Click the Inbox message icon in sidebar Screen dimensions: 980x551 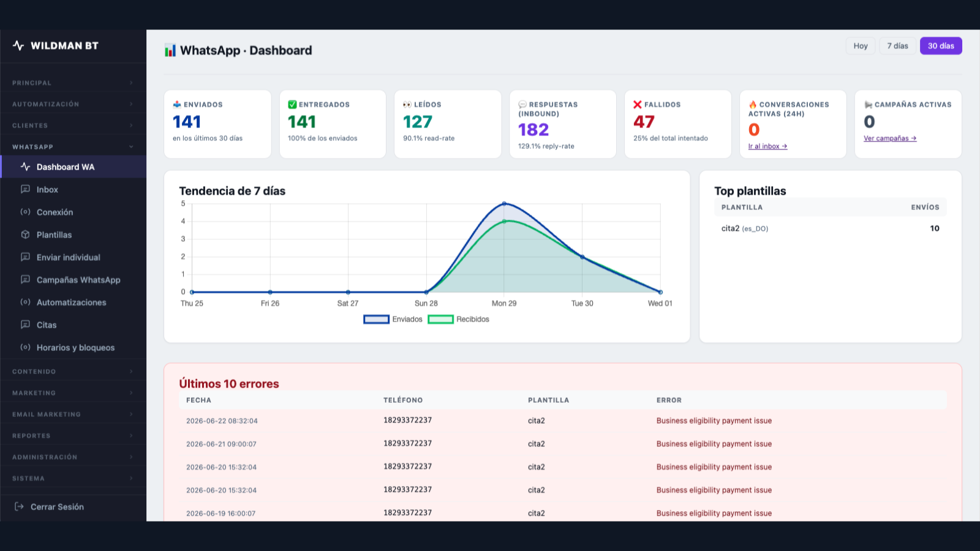(25, 189)
